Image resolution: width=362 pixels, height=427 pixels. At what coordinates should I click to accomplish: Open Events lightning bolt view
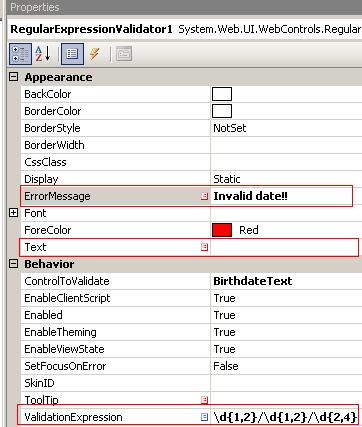click(95, 54)
